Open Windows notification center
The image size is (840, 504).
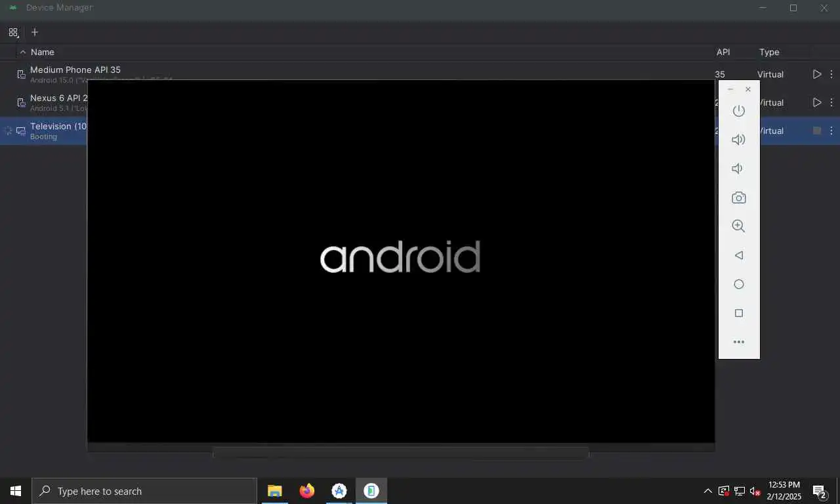point(820,492)
